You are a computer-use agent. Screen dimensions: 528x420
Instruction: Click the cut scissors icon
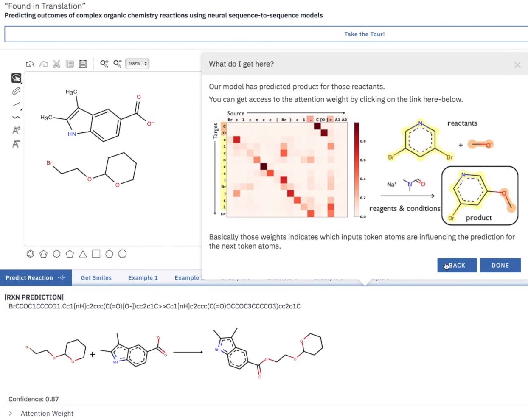[56, 64]
